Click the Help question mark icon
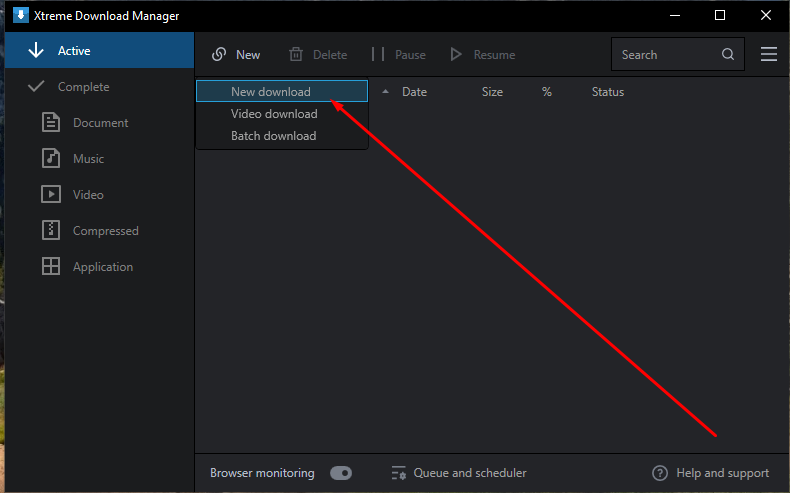Viewport: 790px width, 493px height. [x=660, y=473]
